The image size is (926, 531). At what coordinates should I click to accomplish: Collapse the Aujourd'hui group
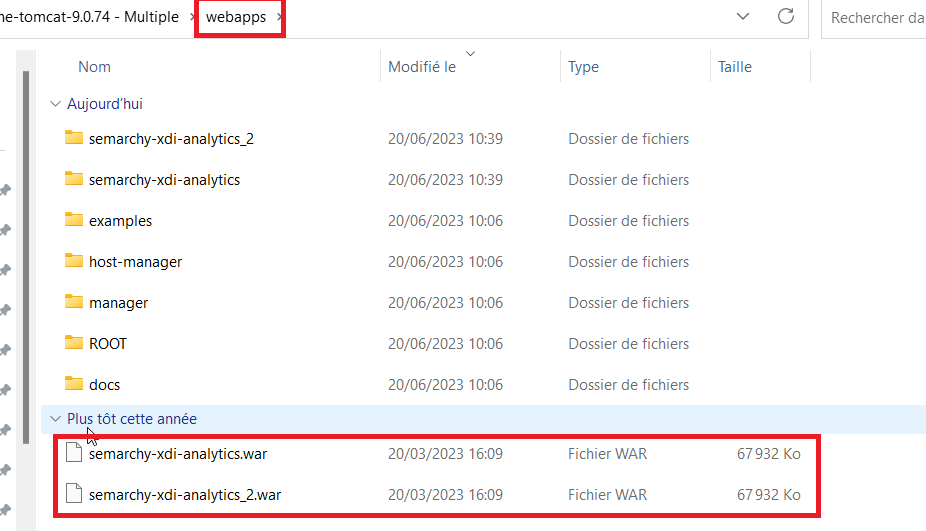[56, 104]
